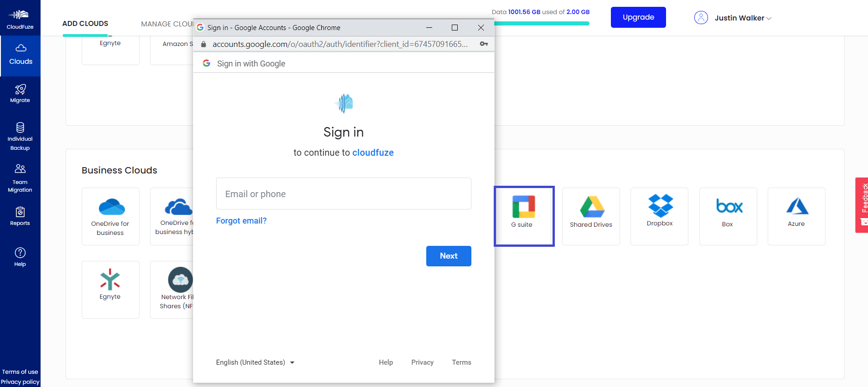868x387 pixels.
Task: Click the Upgrade button
Action: pyautogui.click(x=638, y=17)
